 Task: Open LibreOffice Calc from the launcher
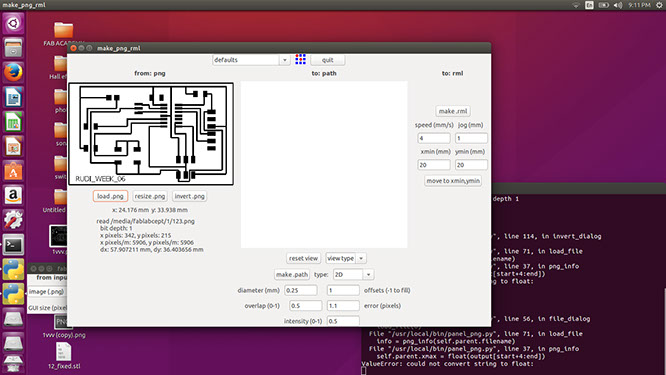click(x=13, y=122)
